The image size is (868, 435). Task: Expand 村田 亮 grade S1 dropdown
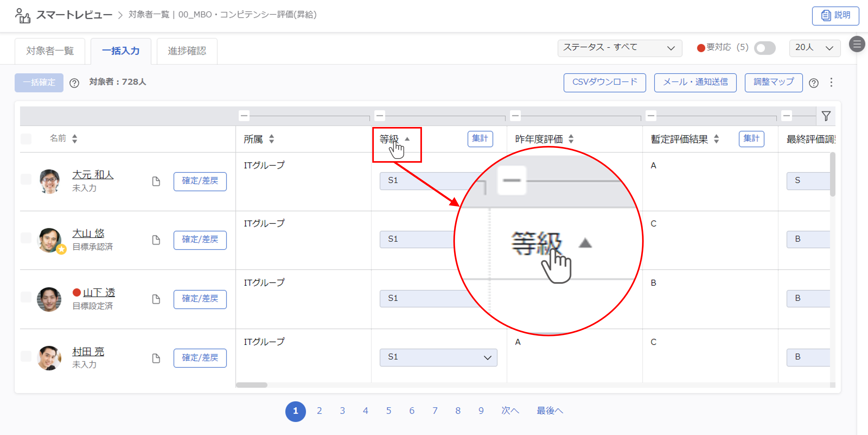point(438,357)
